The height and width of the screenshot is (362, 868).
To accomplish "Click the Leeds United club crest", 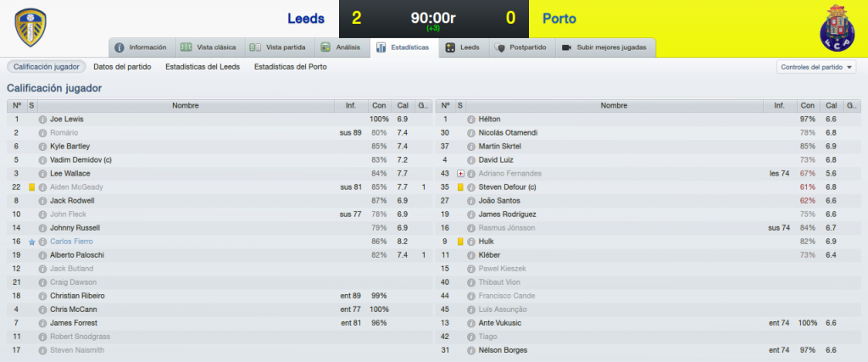I will click(x=31, y=28).
